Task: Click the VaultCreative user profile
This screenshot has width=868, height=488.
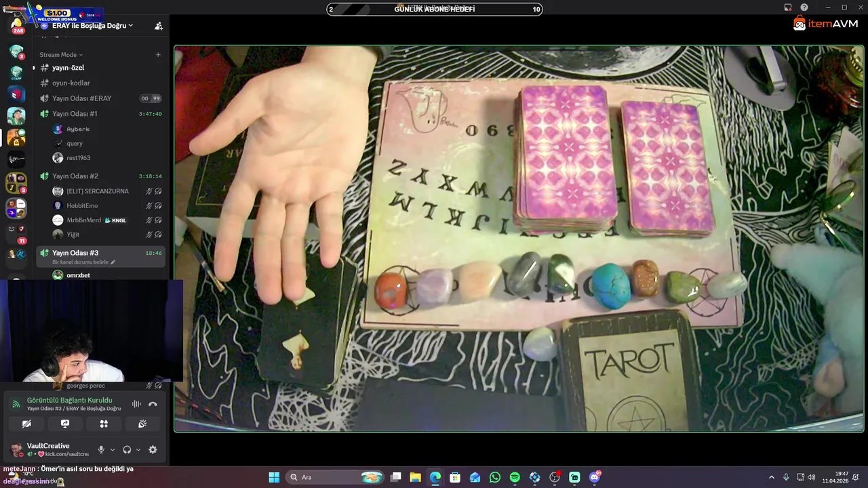Action: click(x=50, y=449)
